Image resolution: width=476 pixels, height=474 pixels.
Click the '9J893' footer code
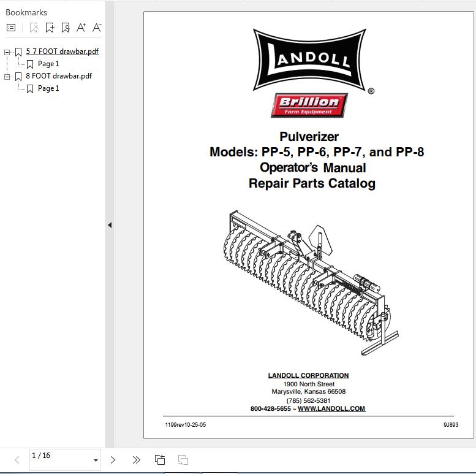[x=451, y=425]
